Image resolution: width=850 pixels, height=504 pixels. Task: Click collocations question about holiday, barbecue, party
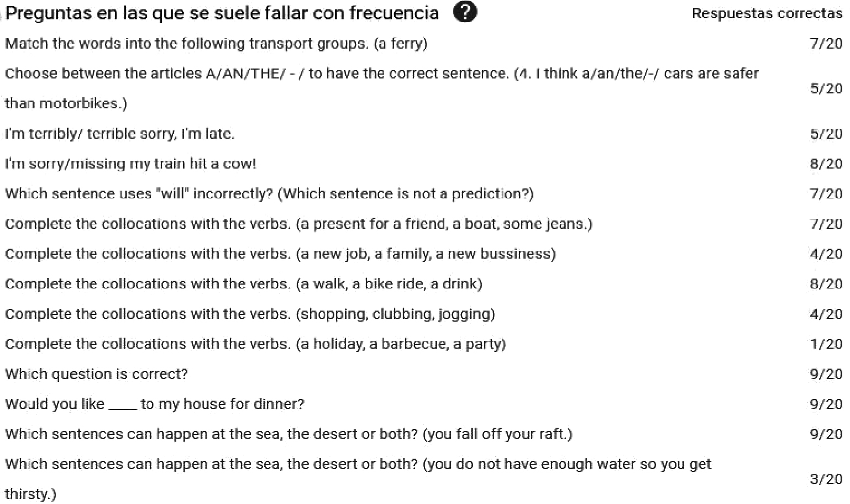click(x=255, y=344)
